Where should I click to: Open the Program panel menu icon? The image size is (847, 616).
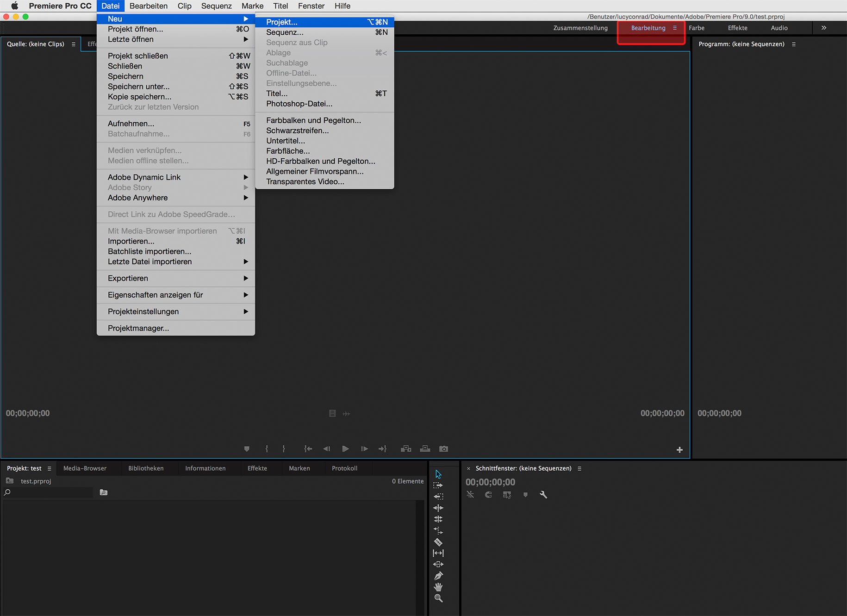tap(794, 44)
